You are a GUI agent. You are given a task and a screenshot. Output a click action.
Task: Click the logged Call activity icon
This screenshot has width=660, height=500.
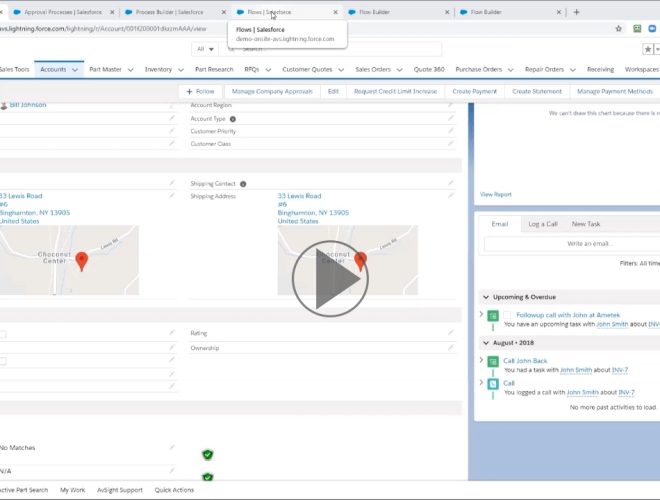493,384
